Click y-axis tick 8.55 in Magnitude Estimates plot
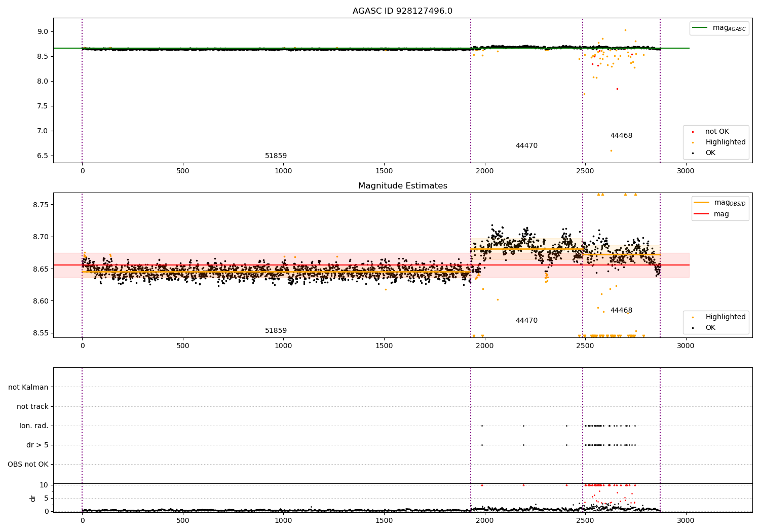The height and width of the screenshot is (532, 760). (41, 333)
